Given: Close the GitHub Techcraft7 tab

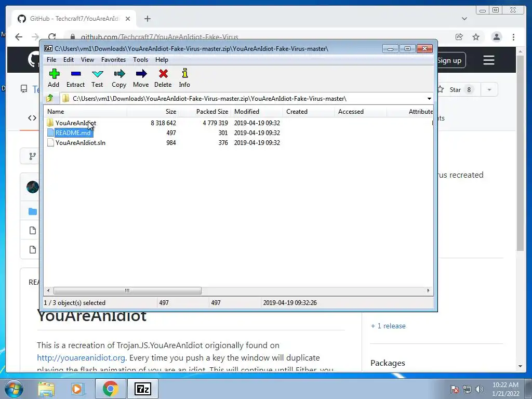Looking at the screenshot, I should (x=128, y=19).
